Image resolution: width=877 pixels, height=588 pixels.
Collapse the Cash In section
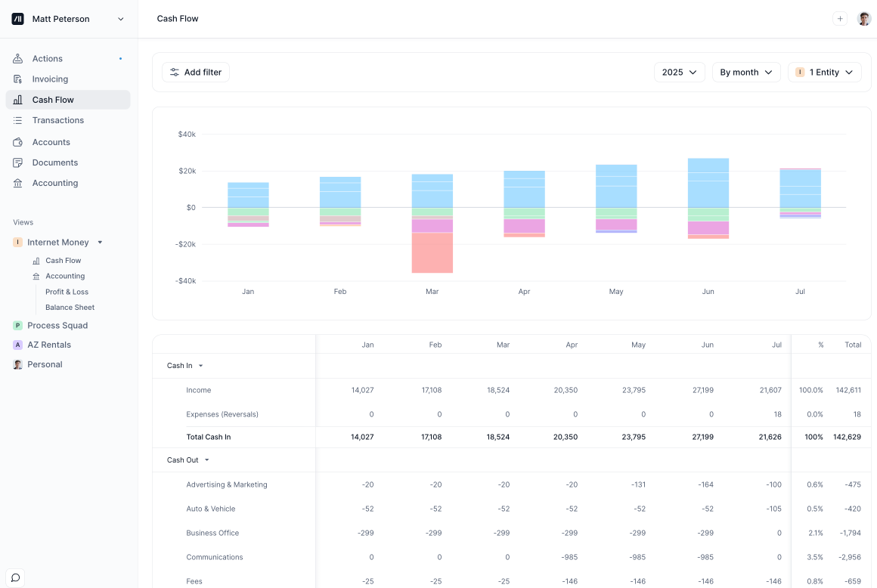click(200, 366)
